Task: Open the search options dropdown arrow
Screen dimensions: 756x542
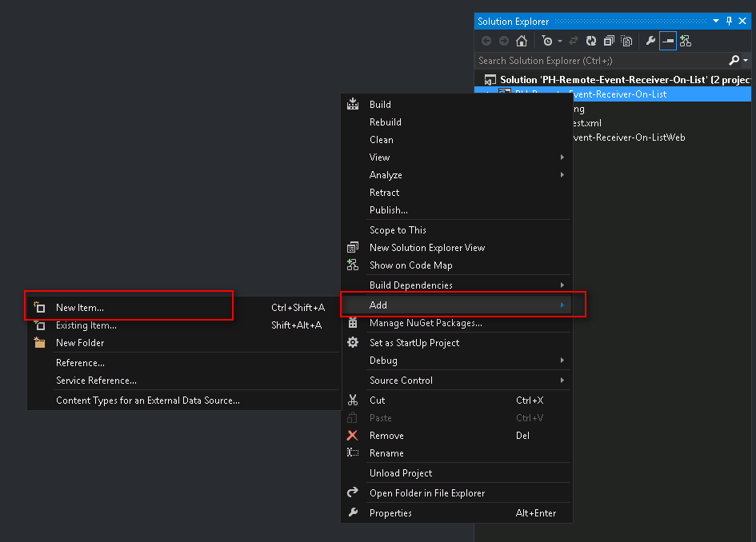Action: pos(746,61)
